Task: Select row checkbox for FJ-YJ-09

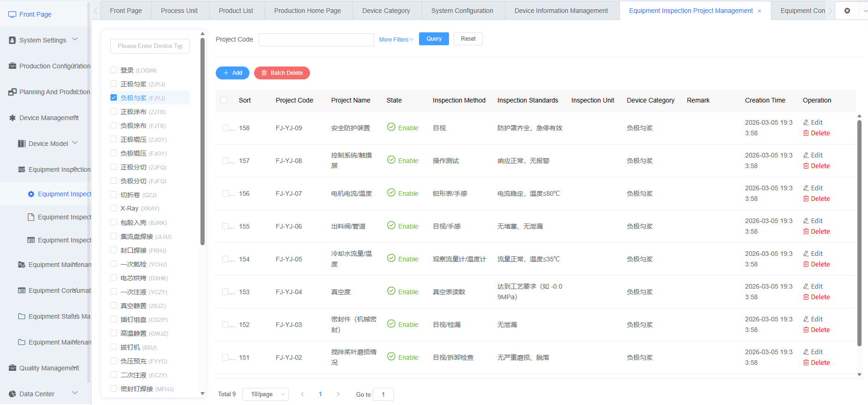Action: 225,128
